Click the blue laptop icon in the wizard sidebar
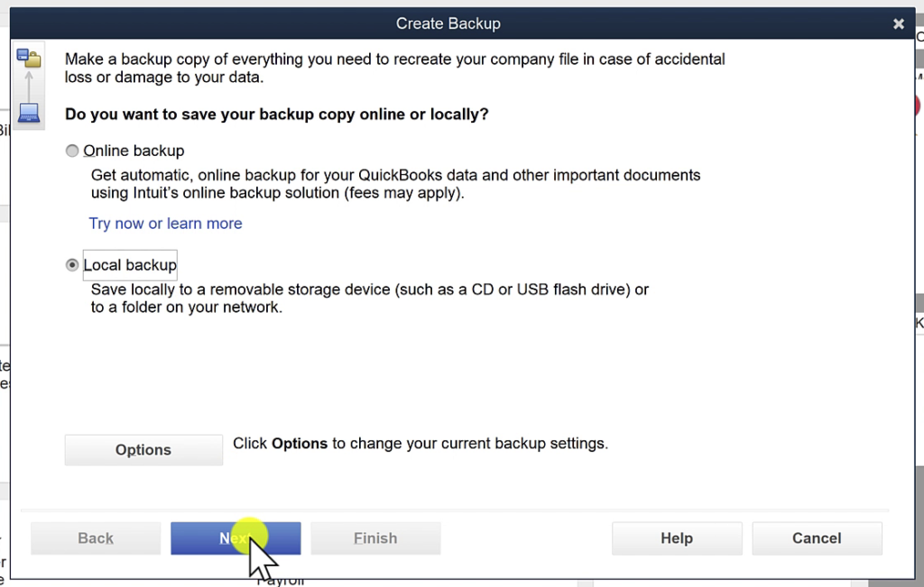This screenshot has height=587, width=924. pos(29,112)
